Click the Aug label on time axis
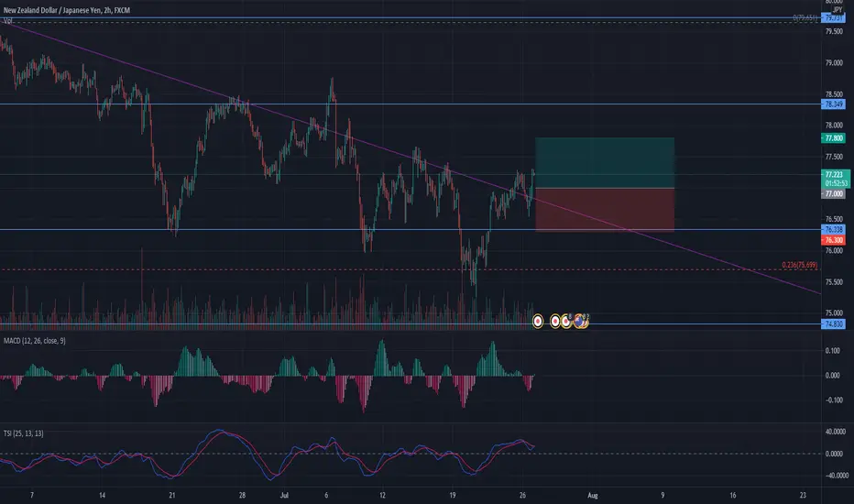Image resolution: width=854 pixels, height=504 pixels. (593, 495)
